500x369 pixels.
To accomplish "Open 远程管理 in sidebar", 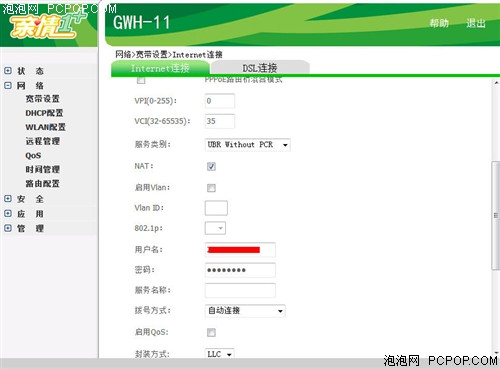I will (x=42, y=141).
